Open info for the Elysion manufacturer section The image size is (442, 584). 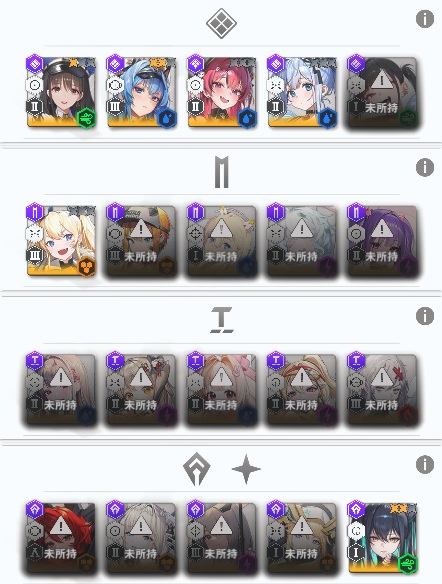[424, 19]
